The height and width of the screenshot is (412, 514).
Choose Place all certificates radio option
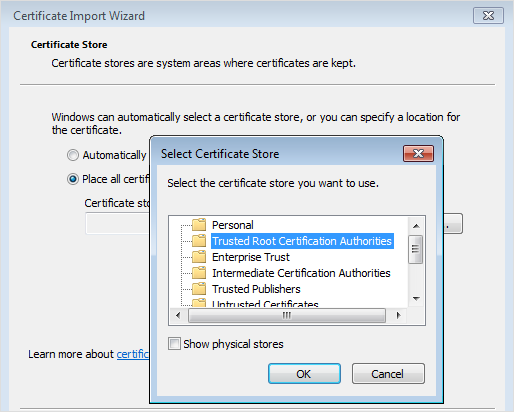pos(73,179)
